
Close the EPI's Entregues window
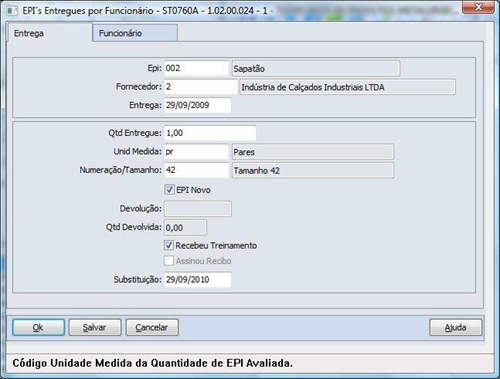click(478, 7)
